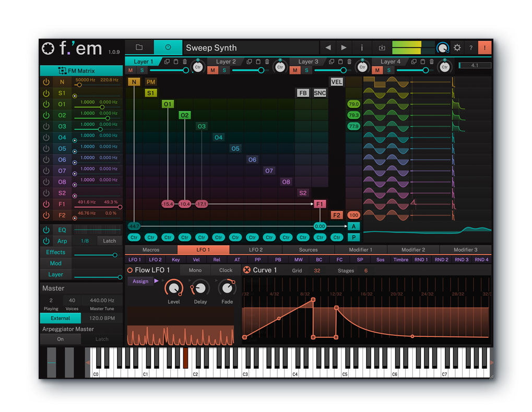The height and width of the screenshot is (412, 532).
Task: Toggle power for filter F2
Action: [x=46, y=215]
